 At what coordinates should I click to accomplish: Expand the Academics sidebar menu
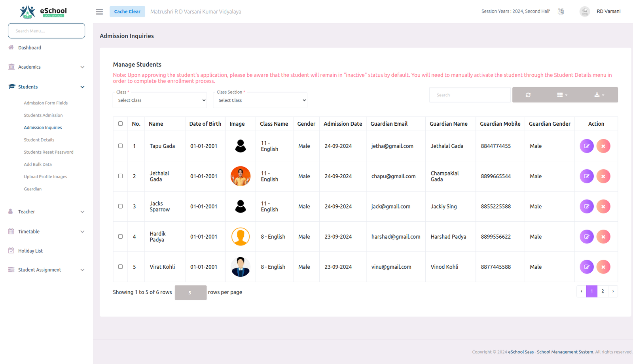click(46, 67)
